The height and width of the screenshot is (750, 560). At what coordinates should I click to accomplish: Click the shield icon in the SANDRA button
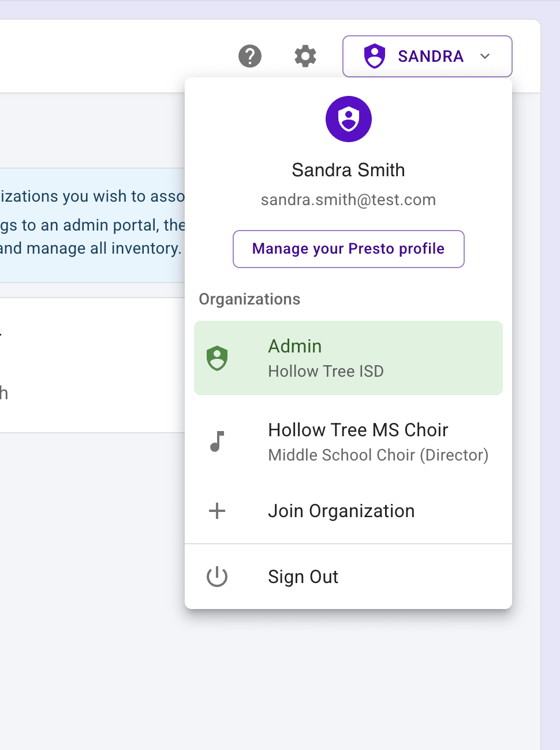coord(375,56)
